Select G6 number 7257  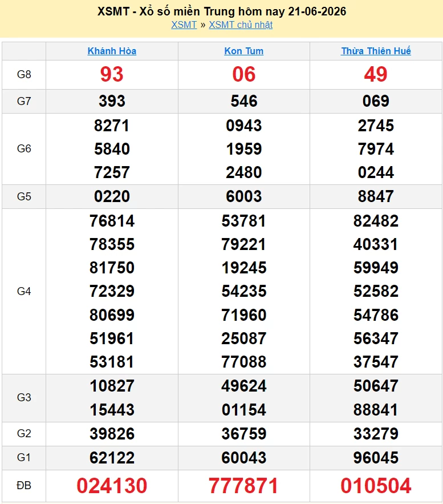[x=112, y=172]
